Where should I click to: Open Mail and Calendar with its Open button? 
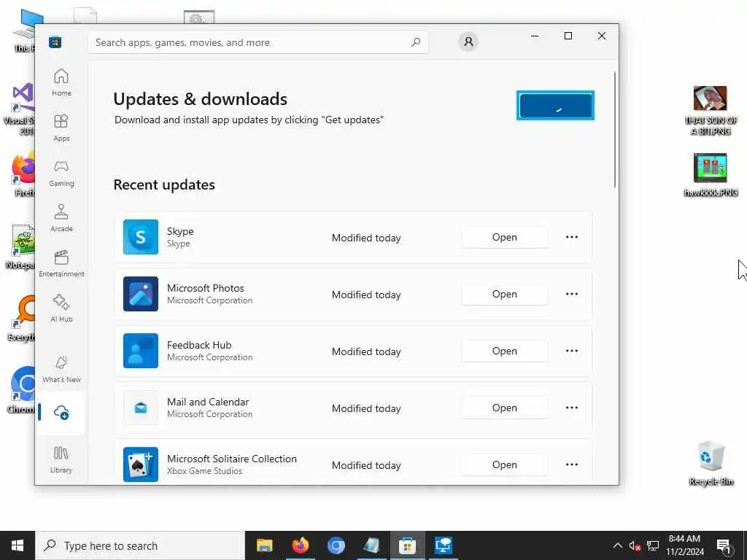(505, 408)
